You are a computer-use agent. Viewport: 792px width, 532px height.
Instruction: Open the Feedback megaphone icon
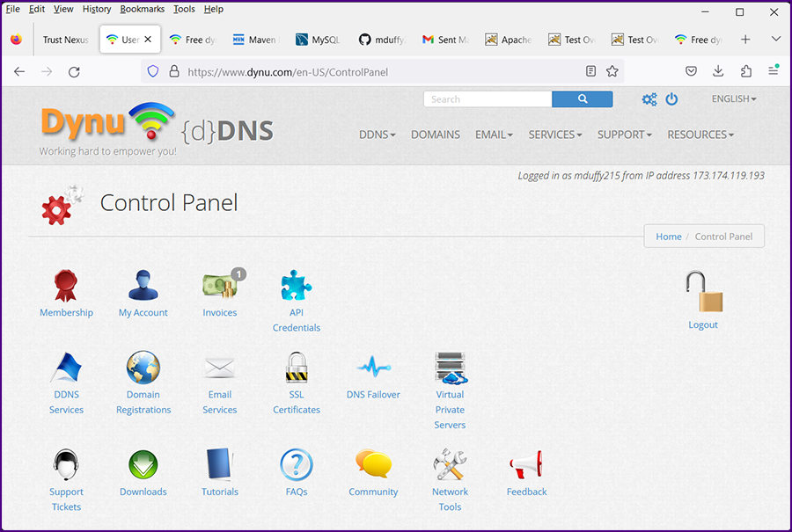click(526, 464)
